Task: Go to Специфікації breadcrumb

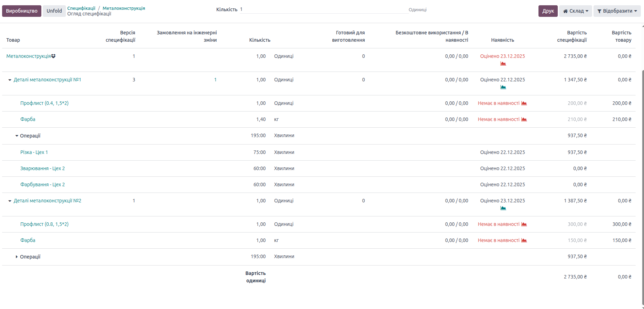Action: pos(81,8)
